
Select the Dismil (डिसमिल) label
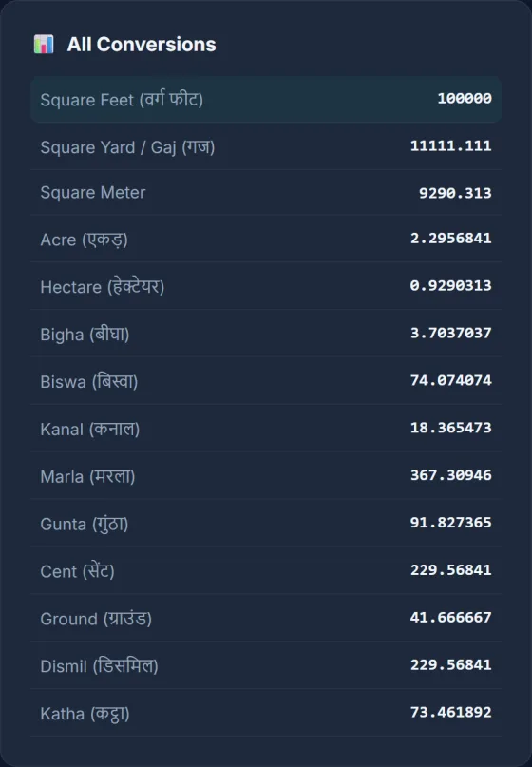tap(99, 666)
